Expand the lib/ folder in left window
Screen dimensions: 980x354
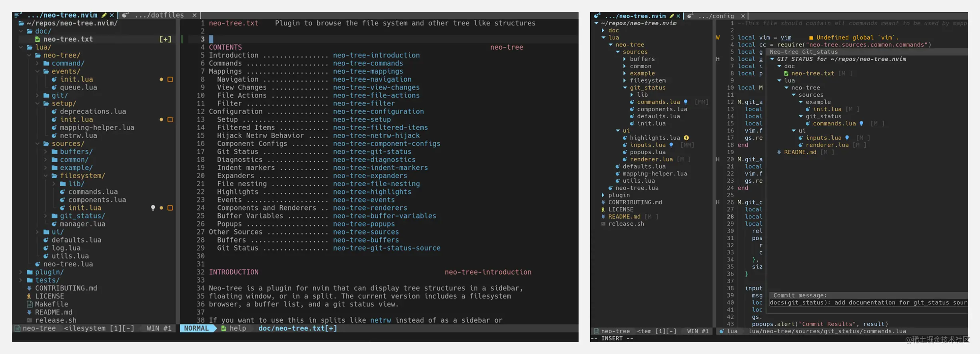pos(54,184)
